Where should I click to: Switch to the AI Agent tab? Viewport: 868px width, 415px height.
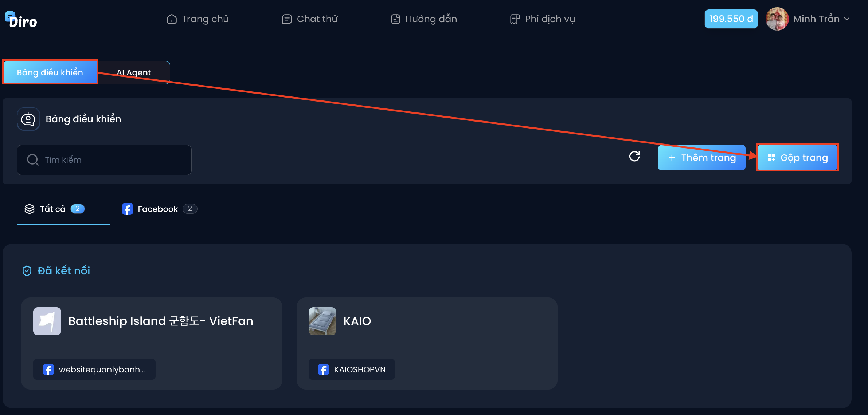(x=134, y=72)
